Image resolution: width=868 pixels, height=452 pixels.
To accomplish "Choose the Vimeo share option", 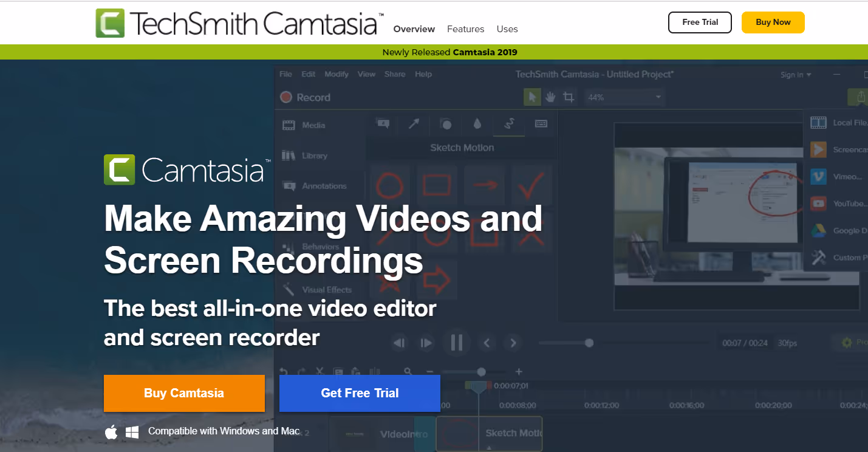I will click(837, 177).
